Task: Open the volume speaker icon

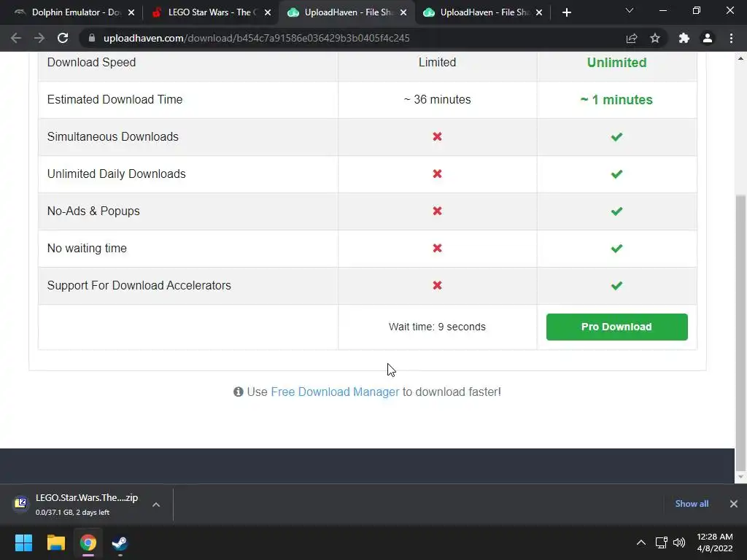Action: (x=679, y=542)
